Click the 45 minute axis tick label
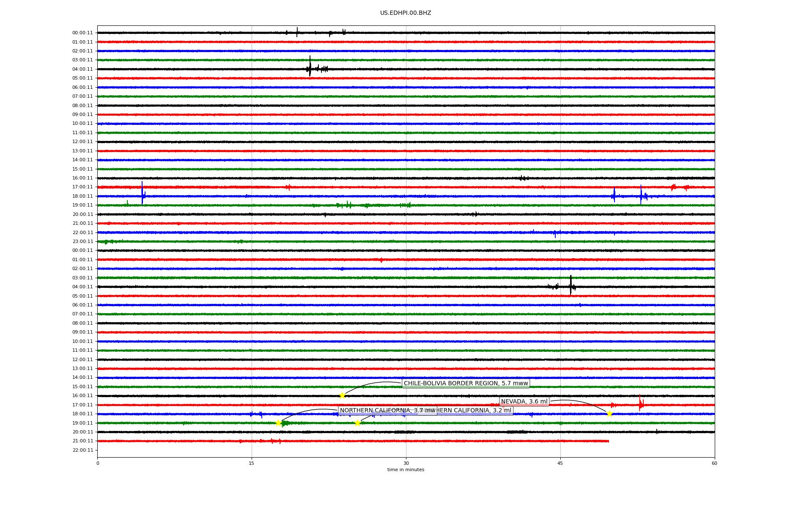The width and height of the screenshot is (812, 508). [x=560, y=463]
